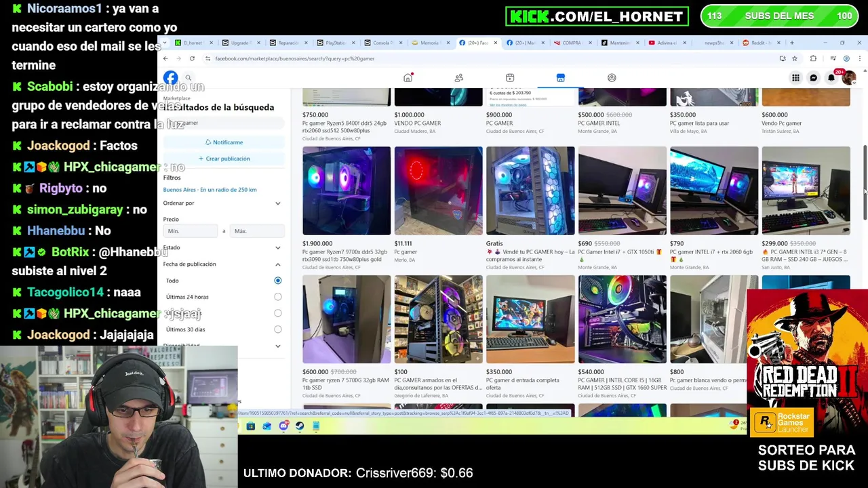This screenshot has width=868, height=488.
Task: Select the Últimos 30 días radio button
Action: coord(277,329)
